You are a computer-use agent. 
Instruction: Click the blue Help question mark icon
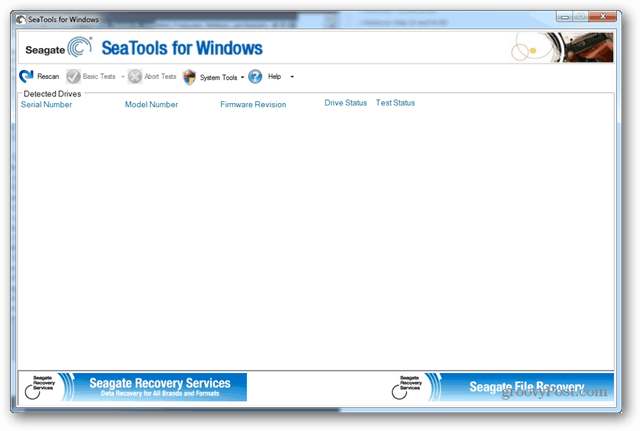point(255,76)
